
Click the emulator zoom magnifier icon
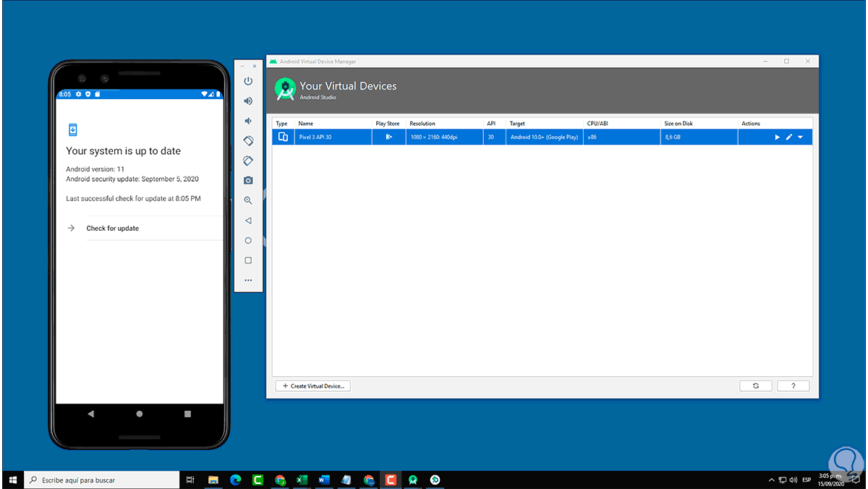(248, 200)
